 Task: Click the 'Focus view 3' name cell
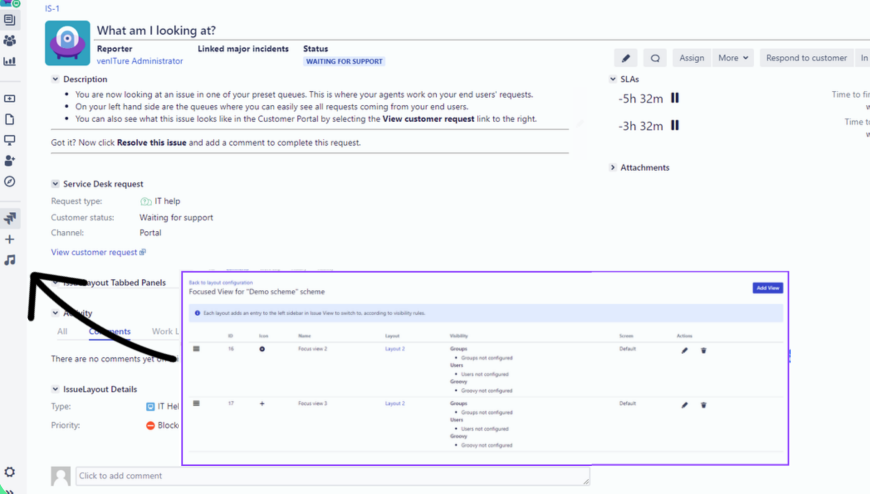pos(312,404)
